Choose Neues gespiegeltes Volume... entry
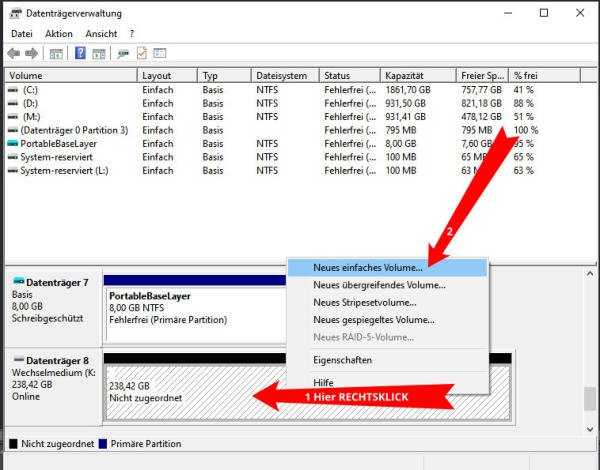Viewport: 600px width, 470px height. (387, 320)
